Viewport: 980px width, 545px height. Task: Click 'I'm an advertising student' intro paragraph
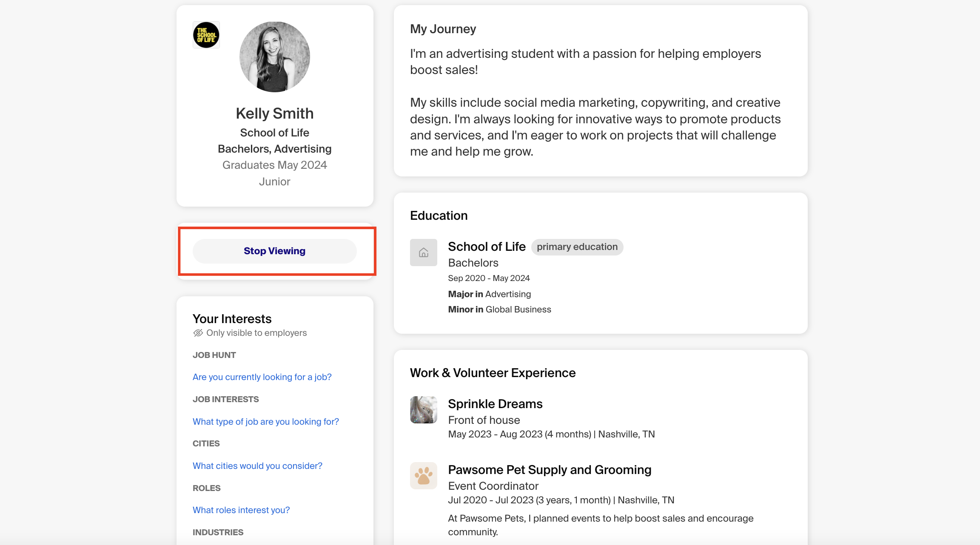(x=585, y=62)
